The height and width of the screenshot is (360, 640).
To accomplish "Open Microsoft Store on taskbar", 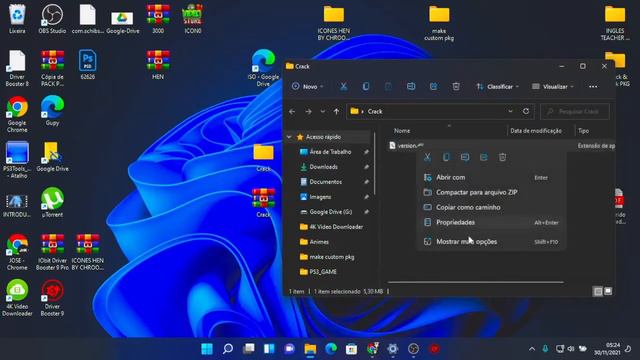I will 351,349.
